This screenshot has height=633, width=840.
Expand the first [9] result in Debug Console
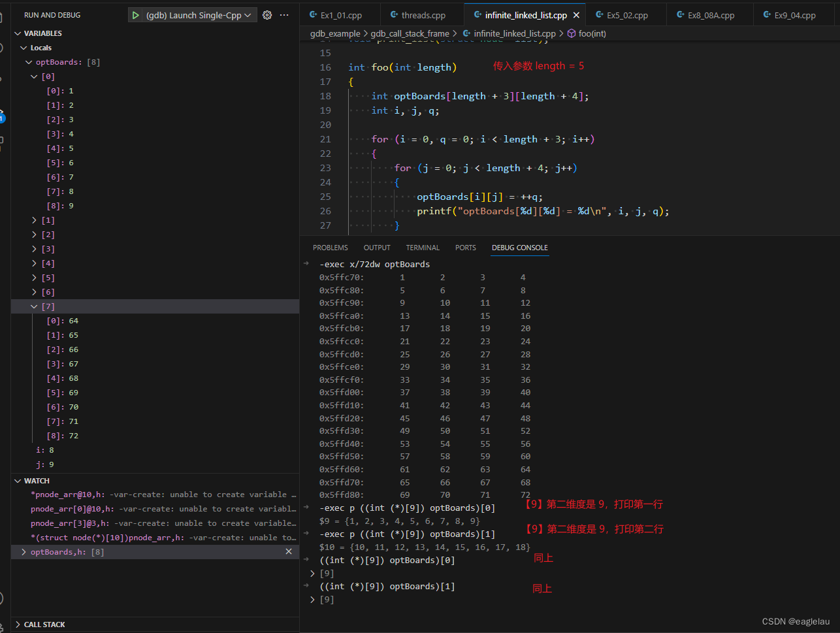[x=312, y=573]
